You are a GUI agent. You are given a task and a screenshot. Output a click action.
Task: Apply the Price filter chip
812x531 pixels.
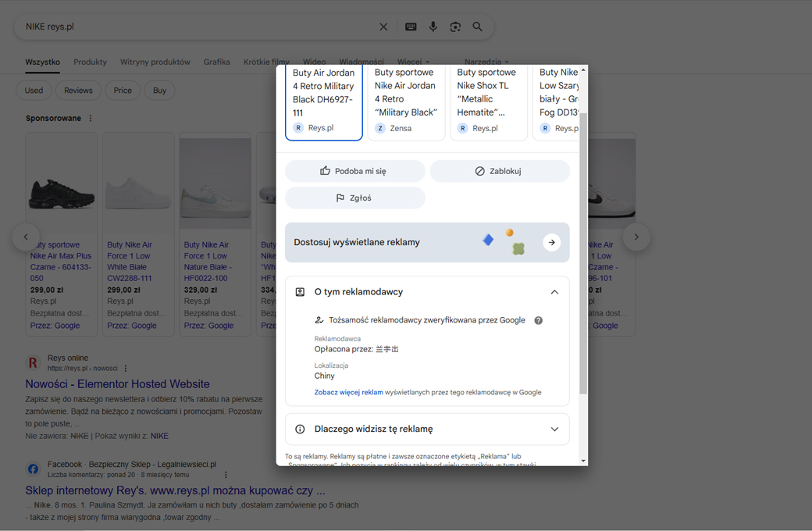pos(123,90)
